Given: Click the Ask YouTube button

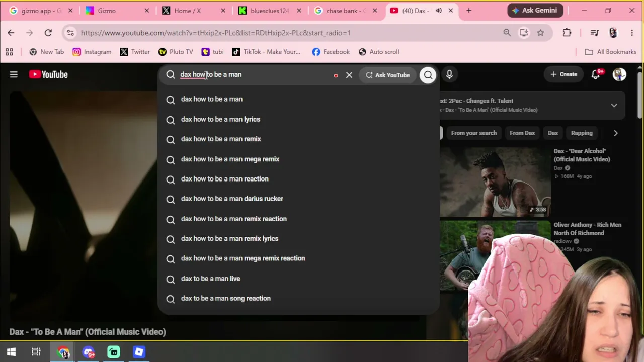Looking at the screenshot, I should tap(388, 75).
